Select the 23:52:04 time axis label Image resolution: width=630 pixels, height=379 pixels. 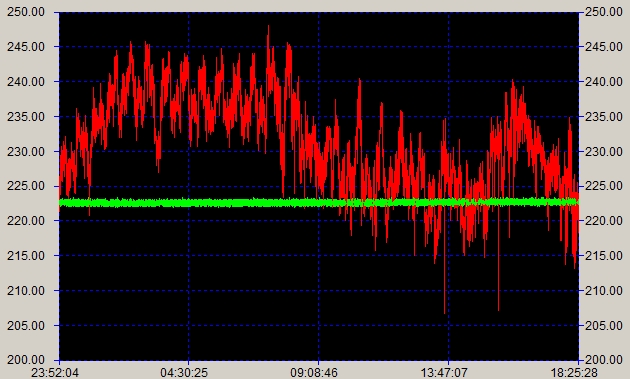point(55,373)
